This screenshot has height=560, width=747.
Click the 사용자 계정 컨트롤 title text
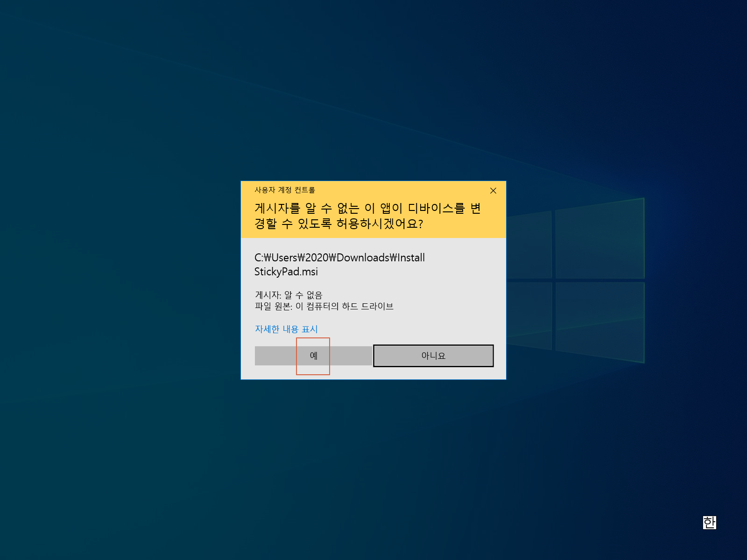click(x=285, y=190)
